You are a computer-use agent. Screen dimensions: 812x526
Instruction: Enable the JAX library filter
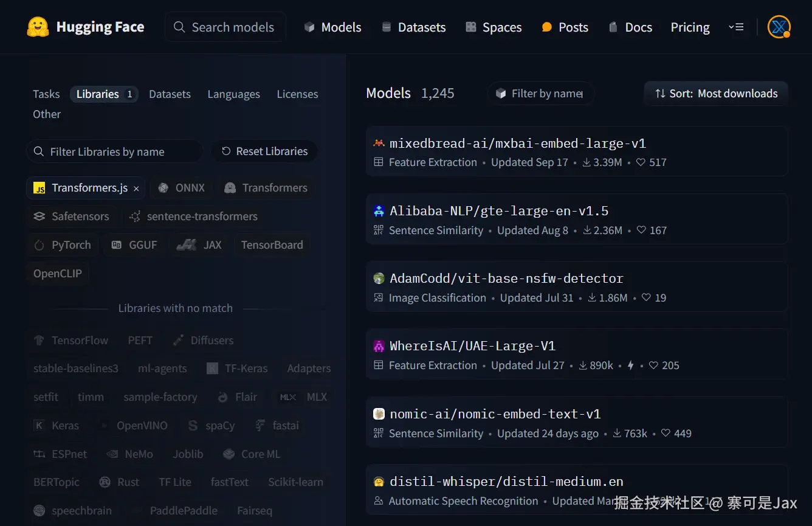click(x=199, y=245)
